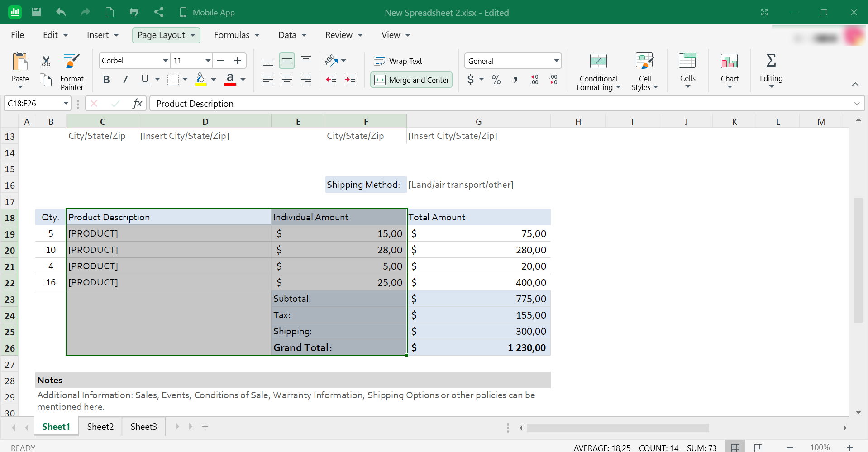The height and width of the screenshot is (452, 868).
Task: Open the File menu
Action: [18, 35]
